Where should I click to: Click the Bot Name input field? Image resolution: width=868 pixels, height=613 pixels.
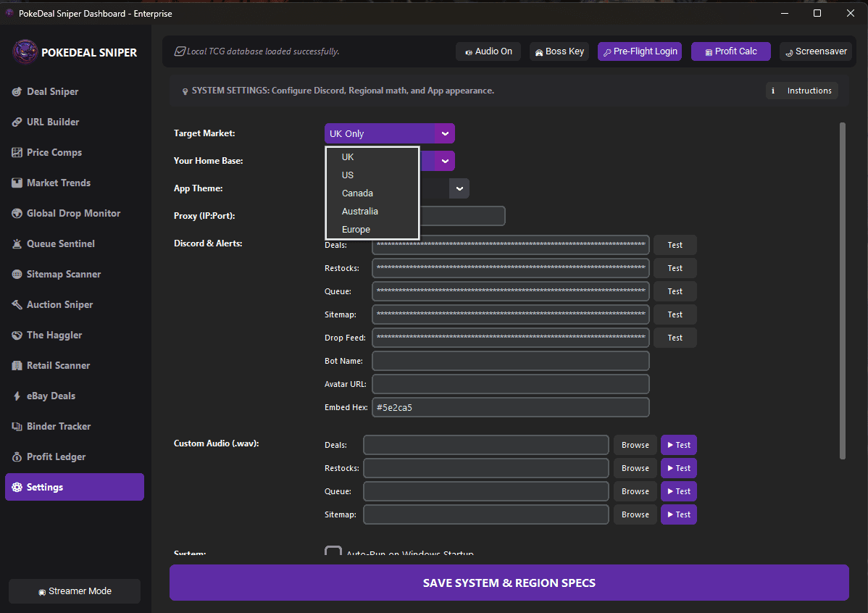pyautogui.click(x=510, y=361)
